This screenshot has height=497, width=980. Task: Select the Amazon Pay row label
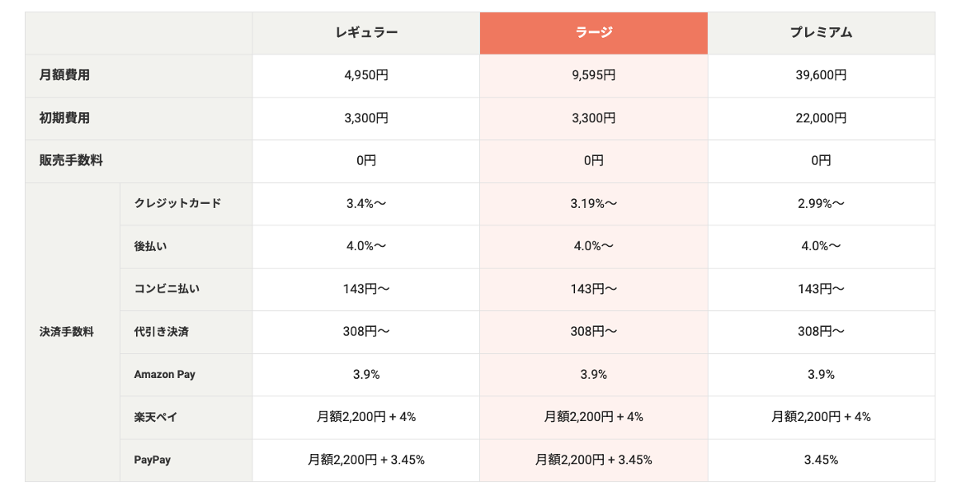pyautogui.click(x=165, y=374)
